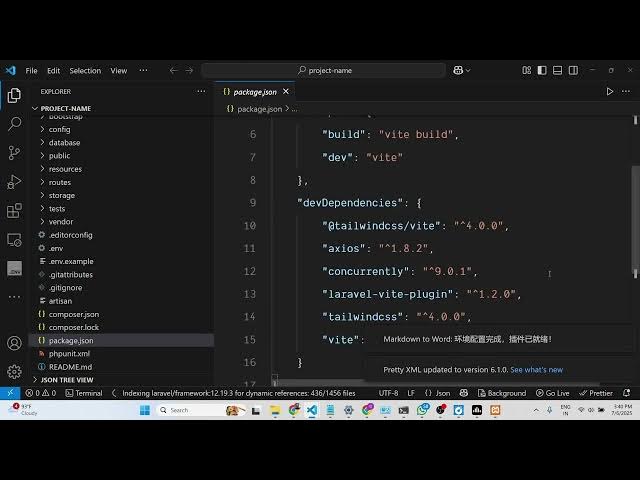640x480 pixels.
Task: Click Prettier status bar item
Action: coord(596,393)
